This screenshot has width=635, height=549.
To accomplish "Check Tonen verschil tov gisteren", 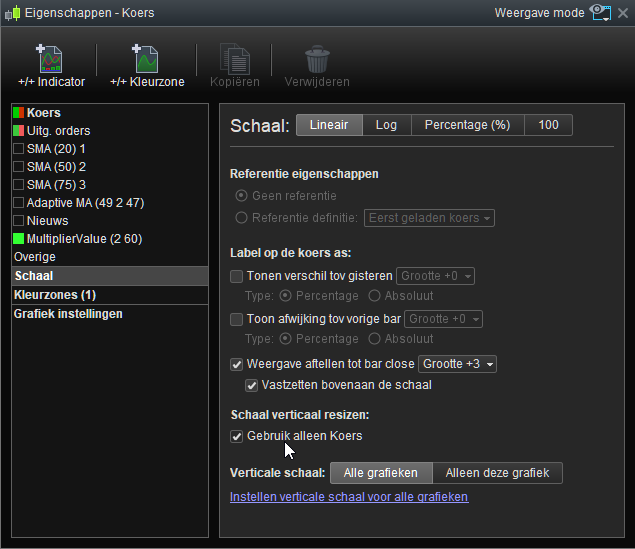I will click(x=237, y=276).
